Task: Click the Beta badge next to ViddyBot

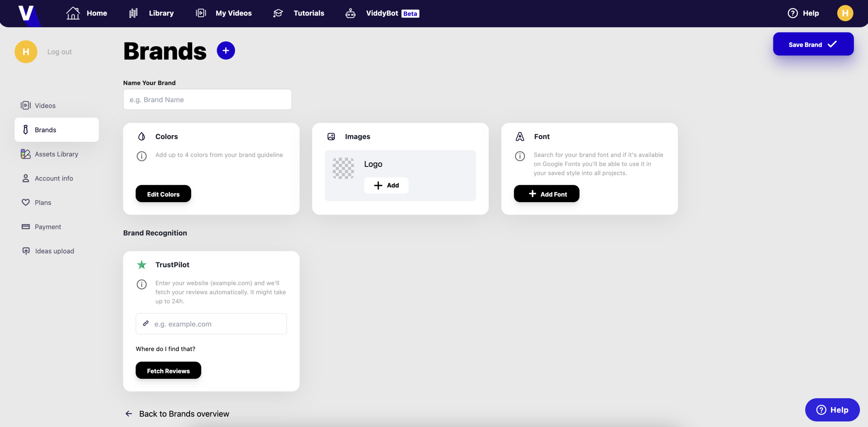Action: point(410,14)
